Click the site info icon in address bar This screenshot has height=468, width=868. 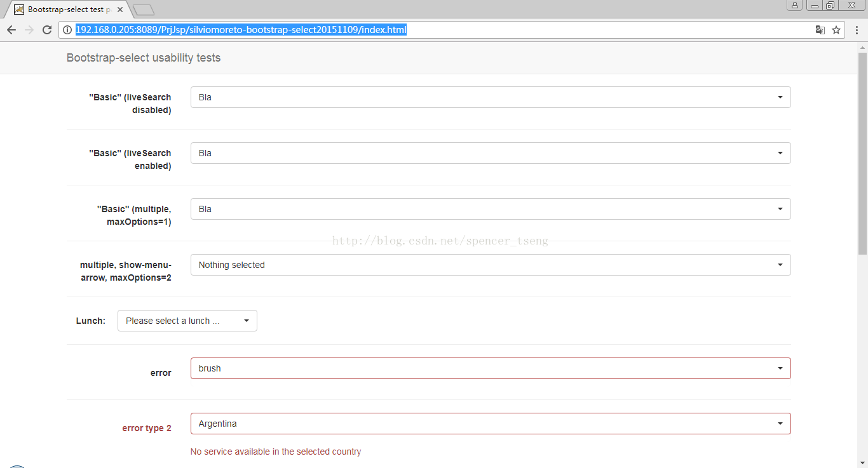click(x=67, y=30)
